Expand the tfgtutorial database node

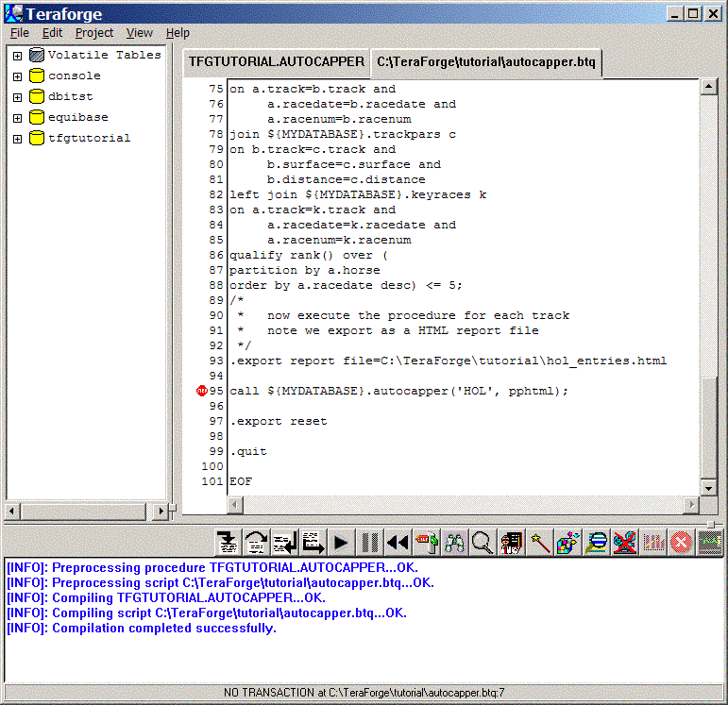pyautogui.click(x=17, y=140)
